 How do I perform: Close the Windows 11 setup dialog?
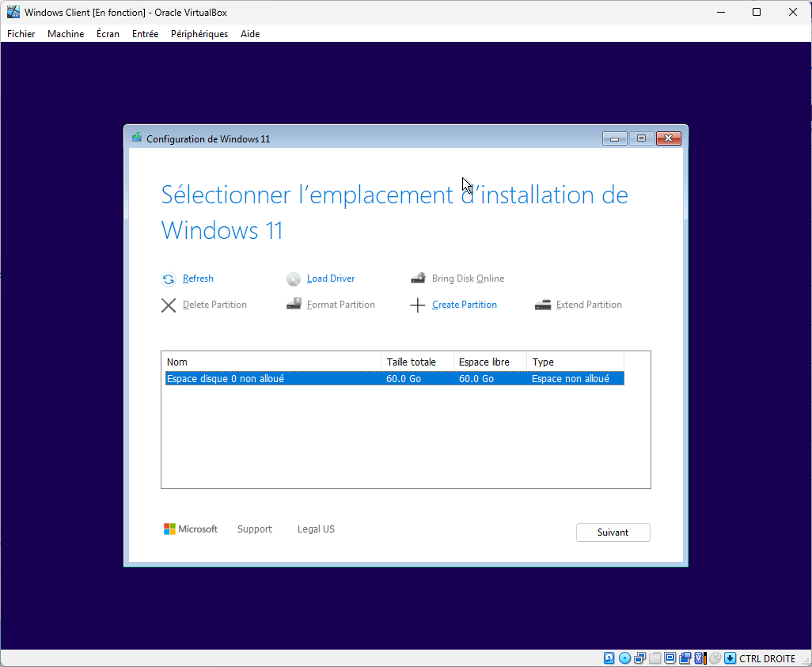[x=668, y=138]
